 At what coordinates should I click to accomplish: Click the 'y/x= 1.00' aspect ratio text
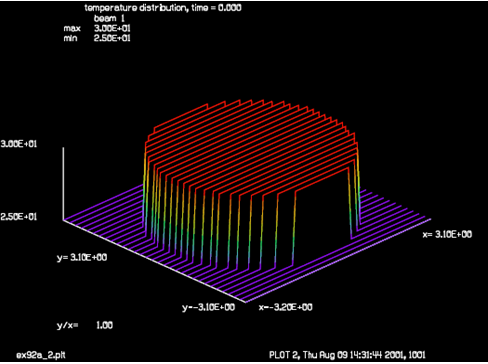click(85, 325)
